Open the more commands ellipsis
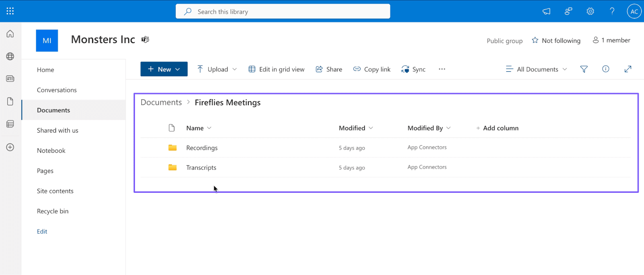The width and height of the screenshot is (644, 275). (442, 69)
